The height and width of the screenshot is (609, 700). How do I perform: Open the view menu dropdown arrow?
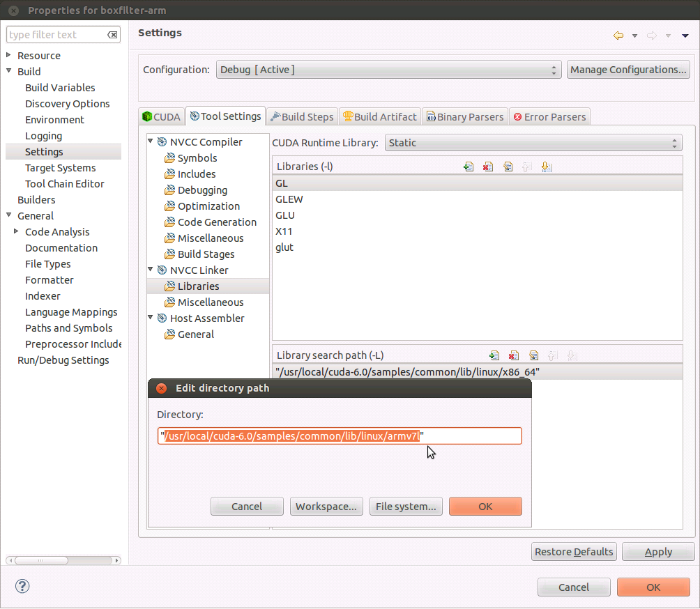point(685,36)
